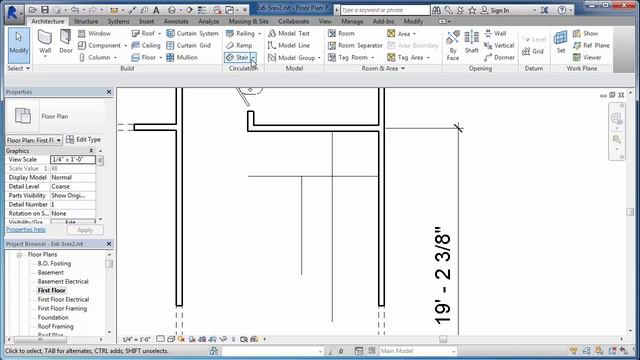Select the Column tool
This screenshot has height=360, width=640.
pyautogui.click(x=95, y=58)
